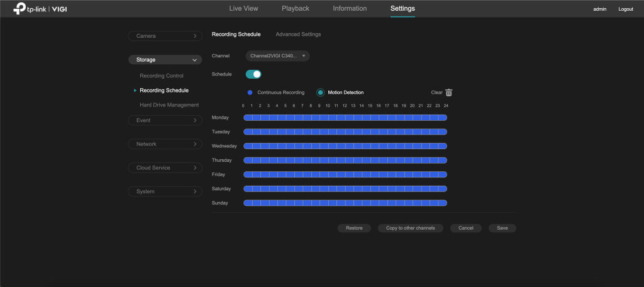Open Hard Drive Management page
Screen dimensions: 644x287
tap(169, 105)
